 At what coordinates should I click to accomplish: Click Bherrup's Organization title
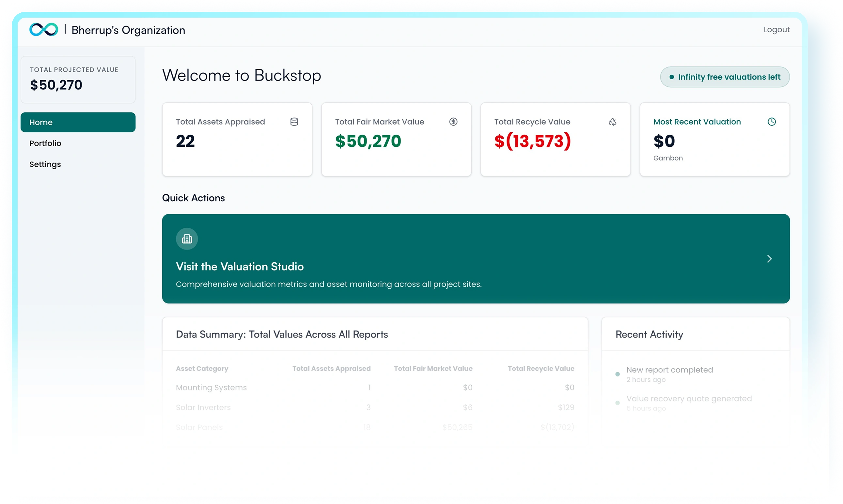click(x=128, y=30)
